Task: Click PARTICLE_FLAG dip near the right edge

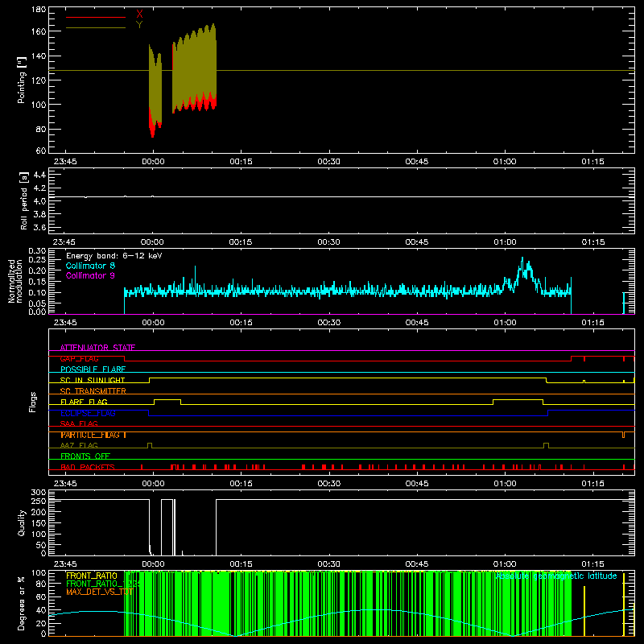Action: tap(623, 435)
